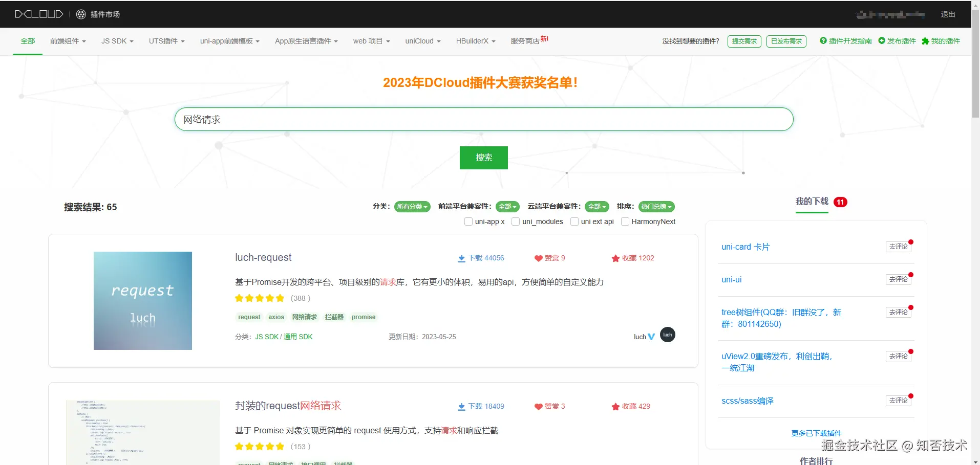Click the heart 赞赏 icon for 封装的request网络请求
980x465 pixels.
coord(538,407)
